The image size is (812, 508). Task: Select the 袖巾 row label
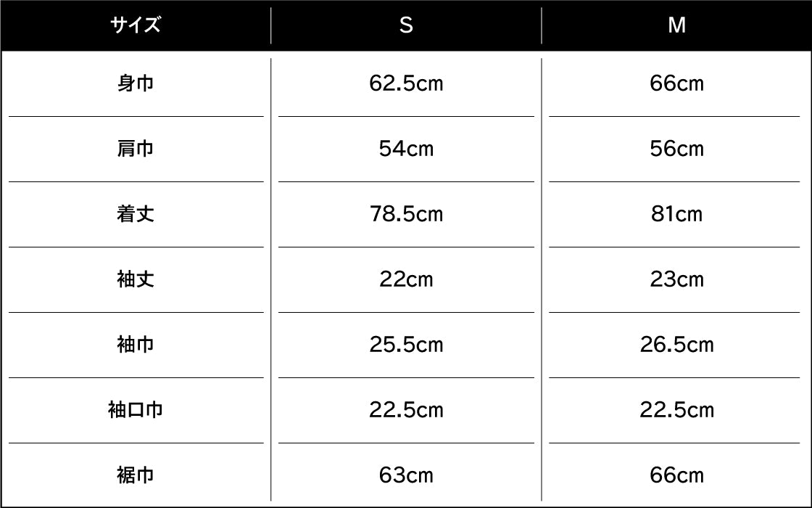[x=136, y=345]
